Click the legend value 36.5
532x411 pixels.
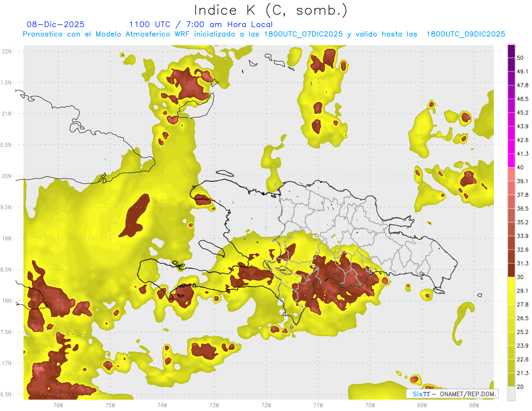coord(523,208)
